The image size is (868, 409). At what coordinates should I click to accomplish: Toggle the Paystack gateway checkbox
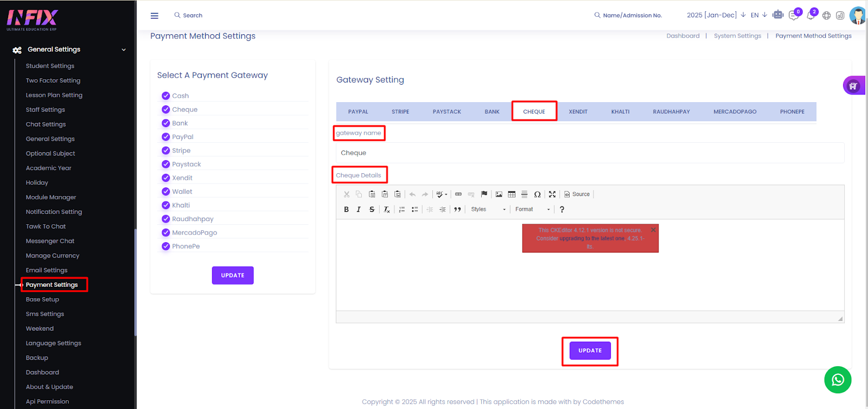click(x=166, y=164)
